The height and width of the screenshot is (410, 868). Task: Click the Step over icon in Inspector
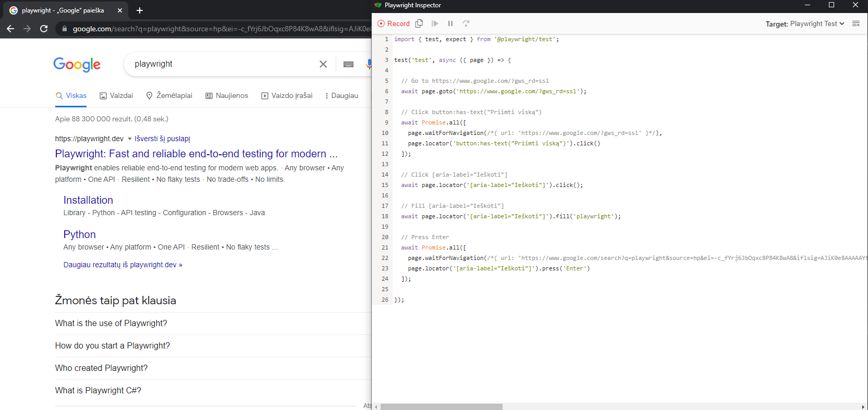click(466, 23)
